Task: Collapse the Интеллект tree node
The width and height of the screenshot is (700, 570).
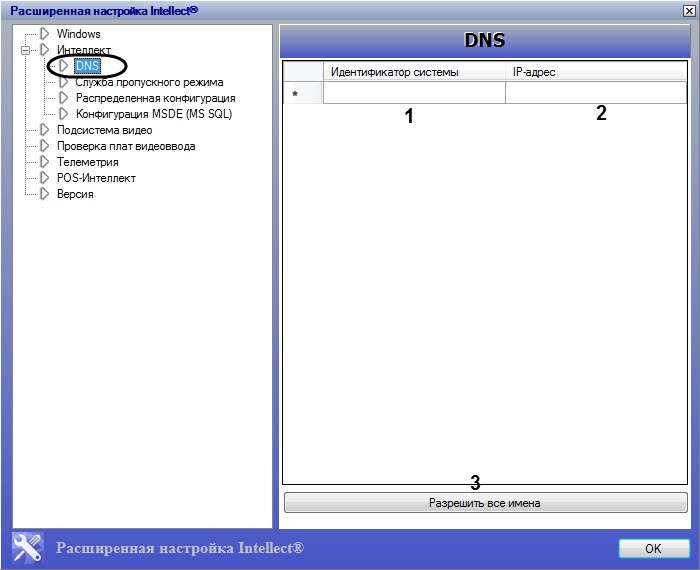Action: pyautogui.click(x=26, y=50)
